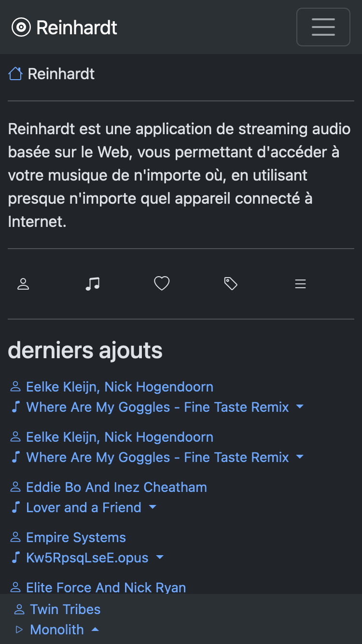Viewport: 362px width, 644px height.
Task: Click the Reinhardt disc logo icon
Action: point(21,28)
